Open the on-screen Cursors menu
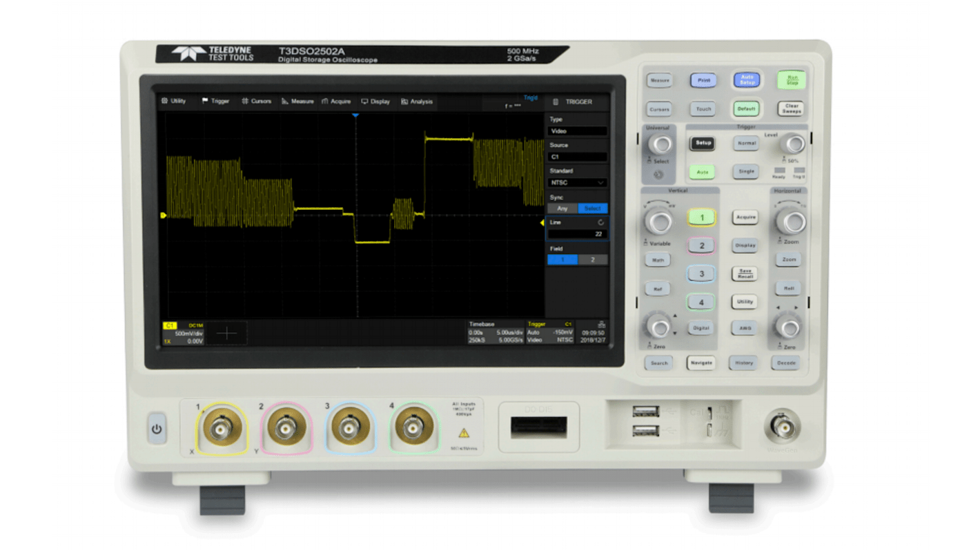980x551 pixels. pyautogui.click(x=256, y=101)
